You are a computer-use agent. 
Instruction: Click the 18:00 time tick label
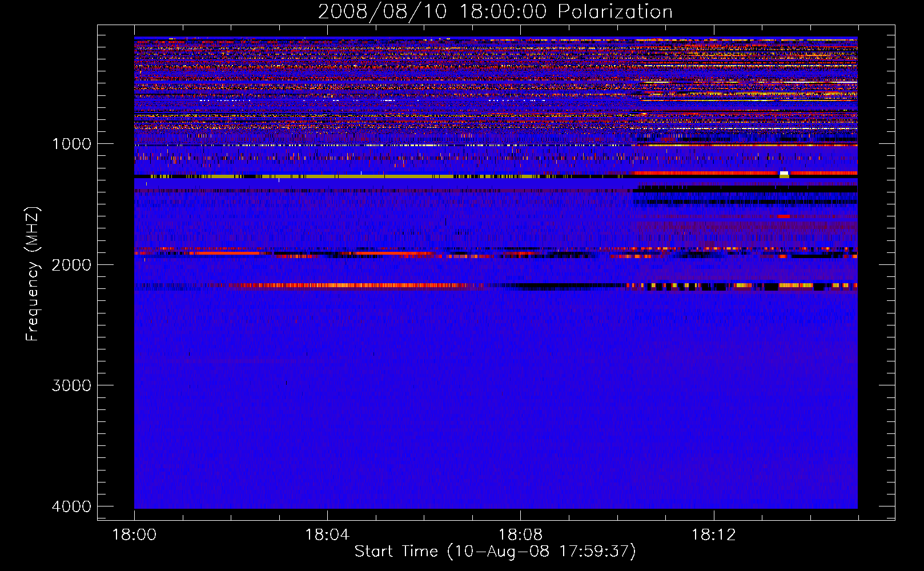coord(134,535)
